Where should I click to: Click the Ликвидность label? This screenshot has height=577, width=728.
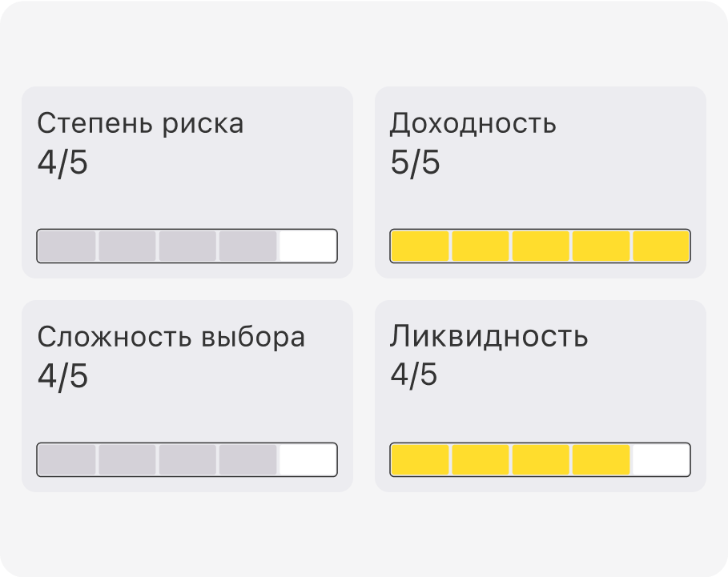(489, 337)
